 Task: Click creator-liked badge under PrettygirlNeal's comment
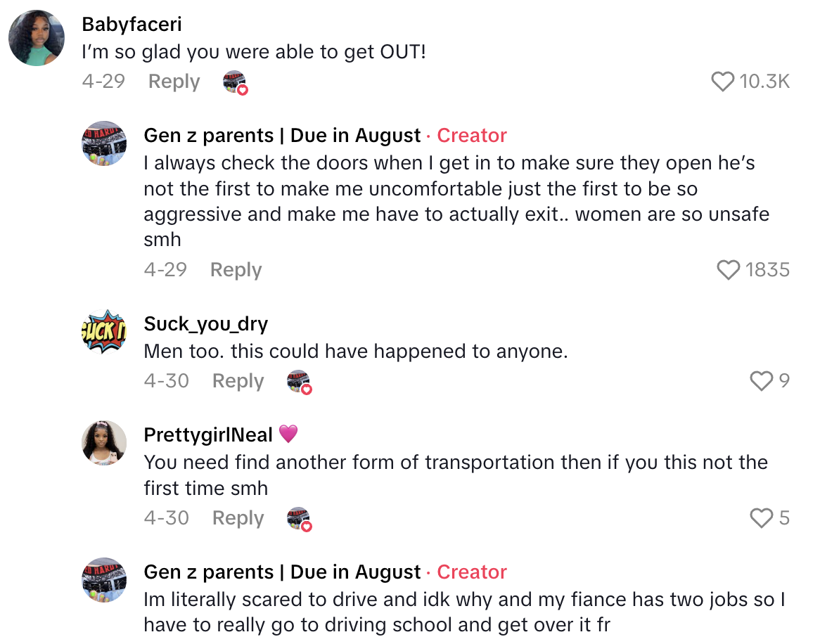click(299, 519)
